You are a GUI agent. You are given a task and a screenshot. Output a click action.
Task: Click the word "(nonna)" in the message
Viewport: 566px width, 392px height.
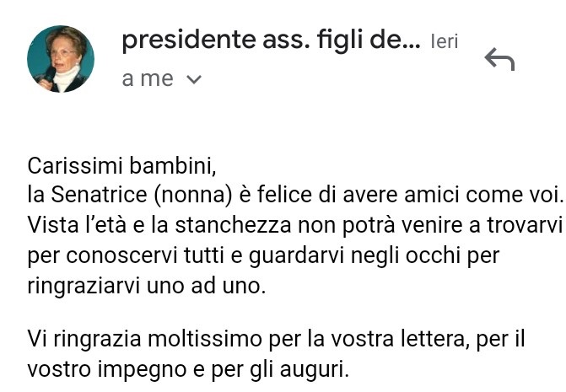(x=193, y=196)
